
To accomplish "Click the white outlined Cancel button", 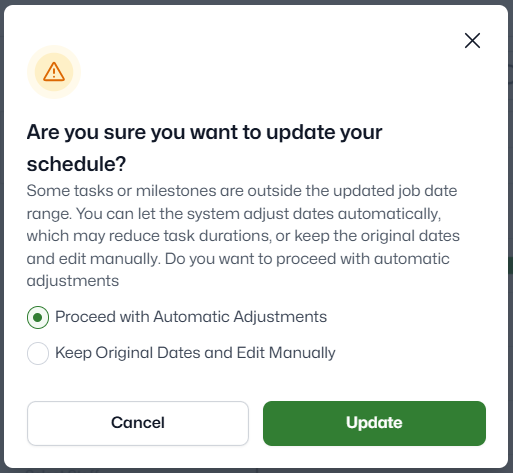I will click(x=138, y=423).
